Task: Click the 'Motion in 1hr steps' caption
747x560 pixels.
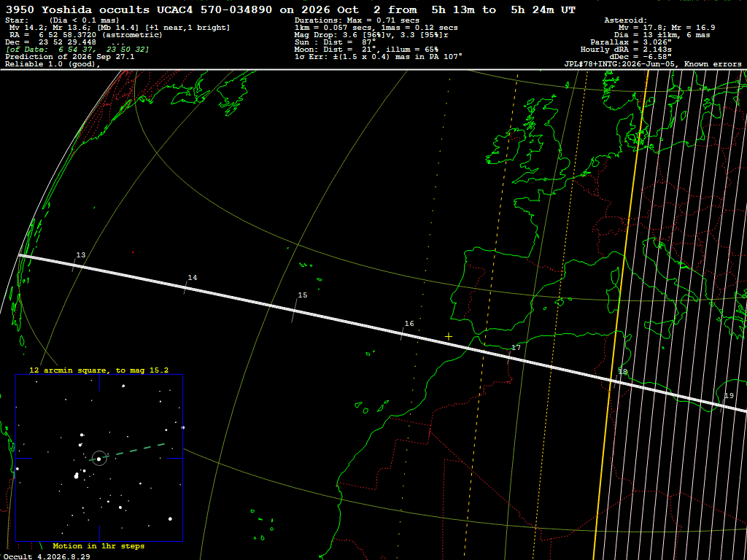Action: [x=98, y=545]
